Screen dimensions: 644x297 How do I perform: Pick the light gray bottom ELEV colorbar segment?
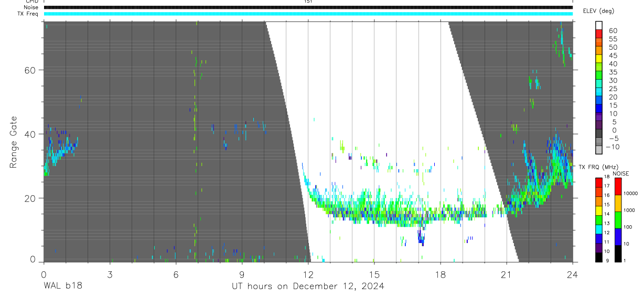coord(599,150)
